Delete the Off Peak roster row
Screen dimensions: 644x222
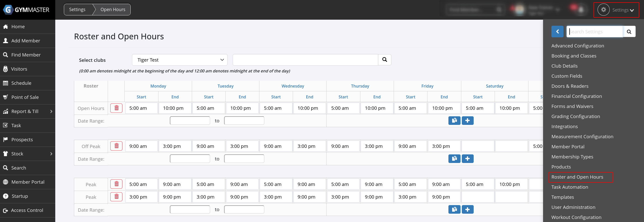(x=116, y=146)
